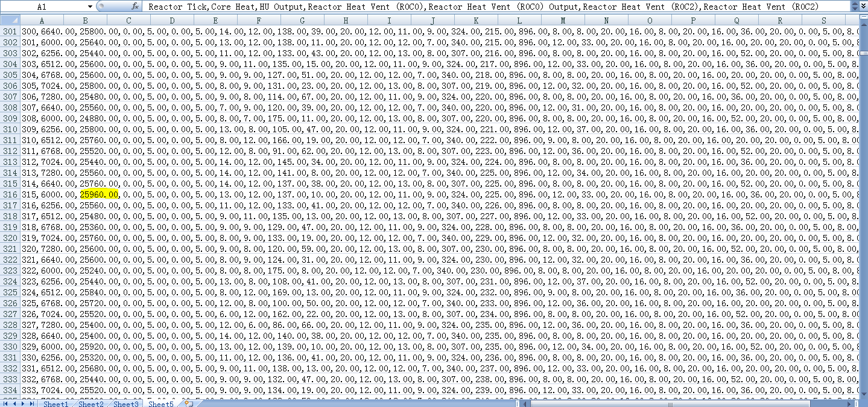Go to first sheet navigation arrow
This screenshot has height=407, width=868.
[x=5, y=403]
